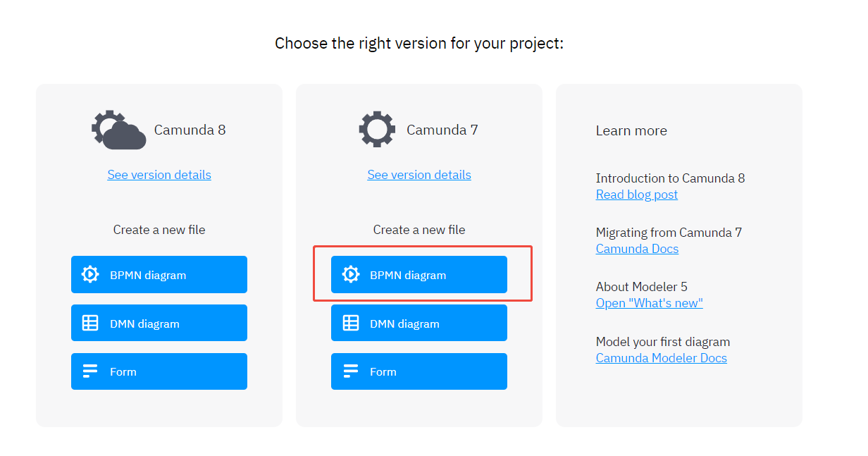Create a new Camunda 8 Form
The width and height of the screenshot is (868, 456).
[x=159, y=371]
